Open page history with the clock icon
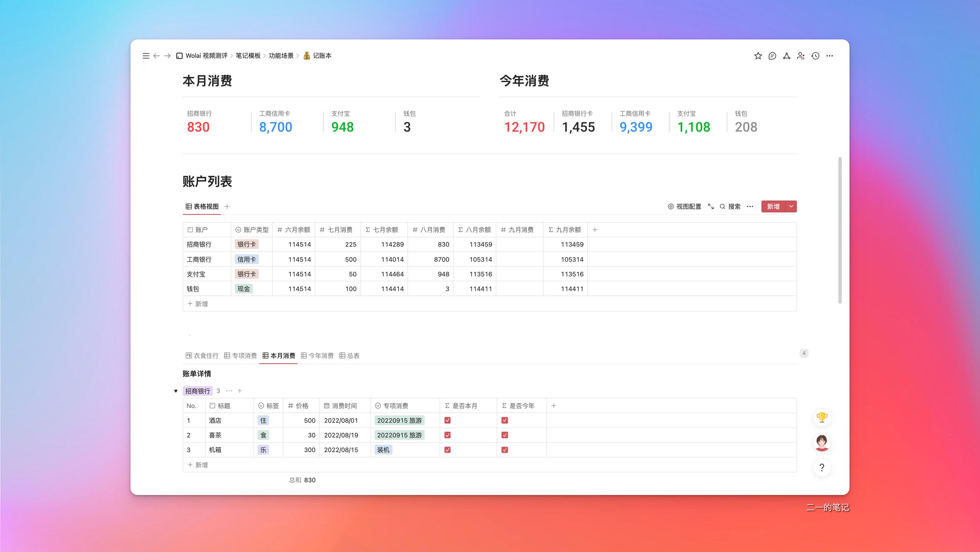Viewport: 980px width, 552px height. pyautogui.click(x=815, y=56)
